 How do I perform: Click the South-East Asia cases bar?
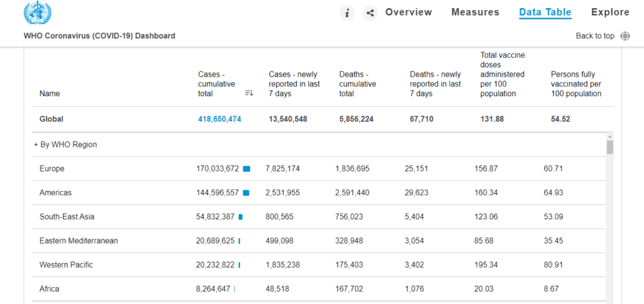(x=240, y=217)
